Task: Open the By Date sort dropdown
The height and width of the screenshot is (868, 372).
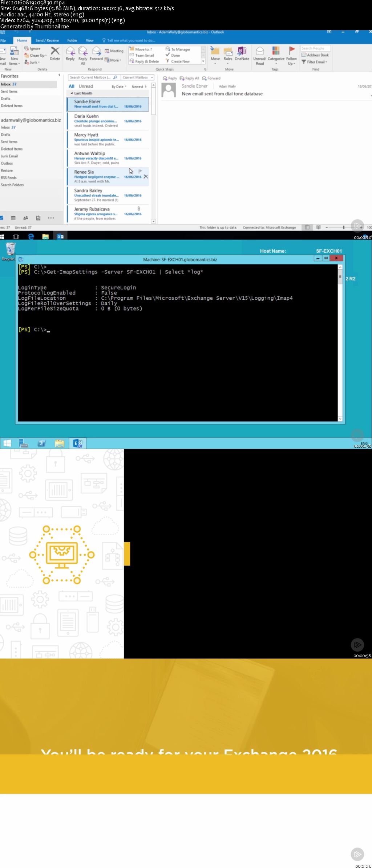Action: pyautogui.click(x=119, y=87)
